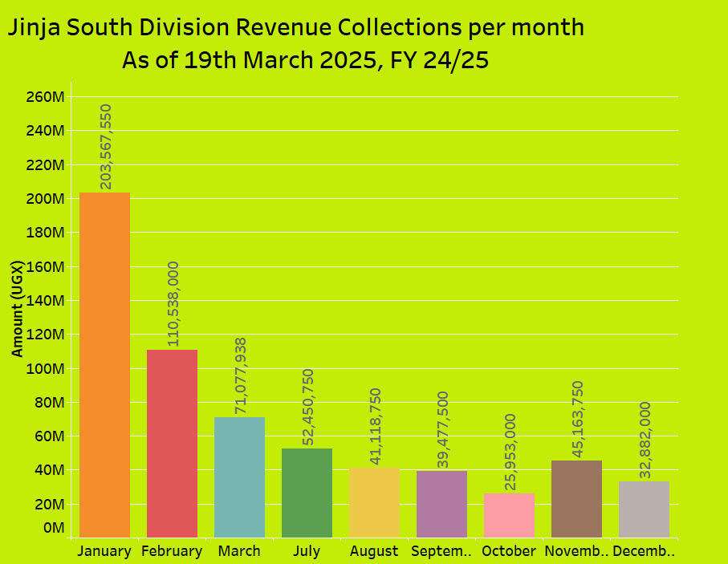728x564 pixels.
Task: Click the orange January bar
Action: (x=104, y=365)
